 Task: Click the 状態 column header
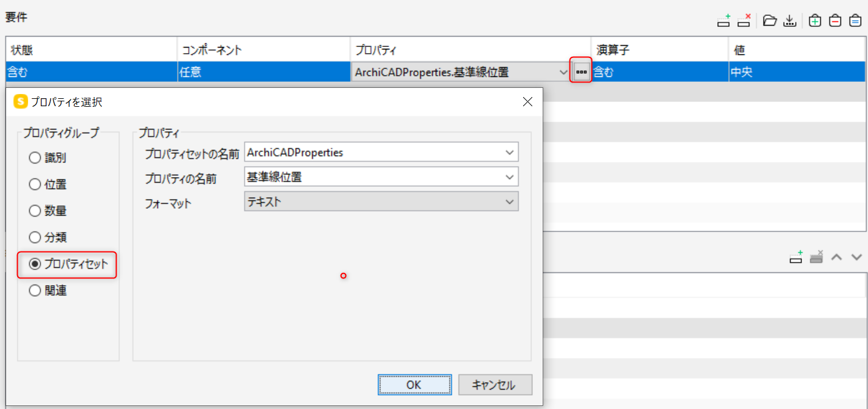coord(92,51)
